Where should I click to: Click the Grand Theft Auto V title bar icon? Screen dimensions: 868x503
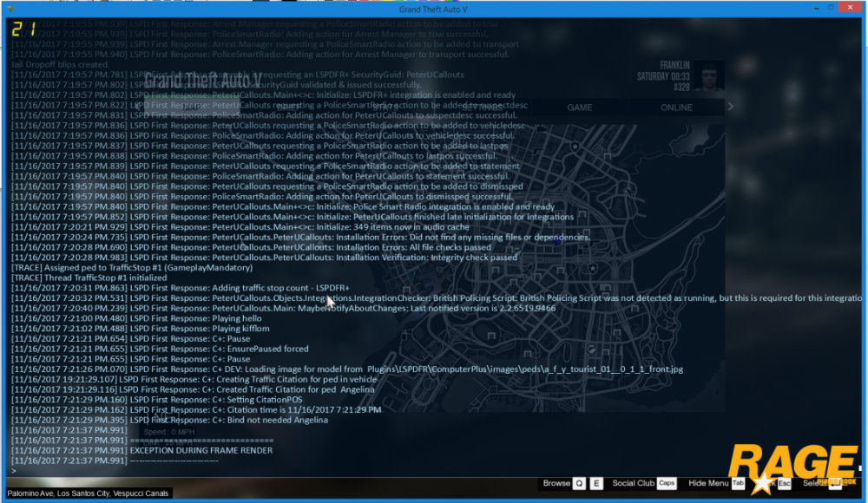click(11, 9)
